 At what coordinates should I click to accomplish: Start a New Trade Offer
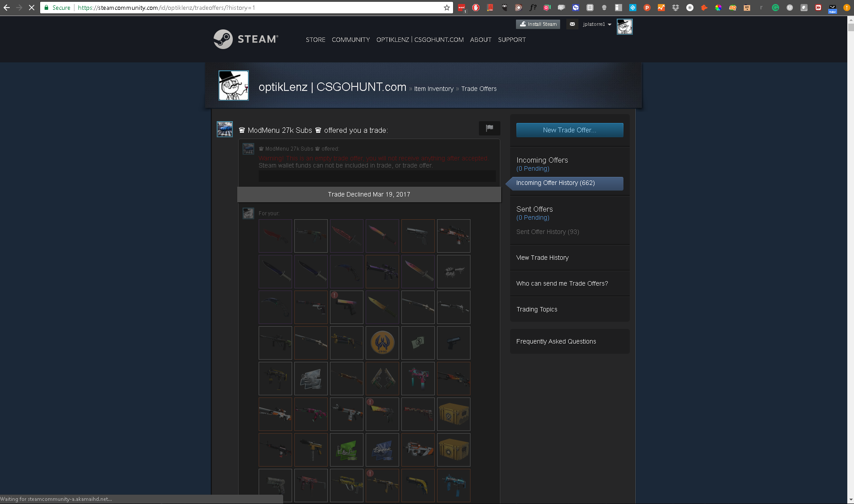pyautogui.click(x=570, y=130)
